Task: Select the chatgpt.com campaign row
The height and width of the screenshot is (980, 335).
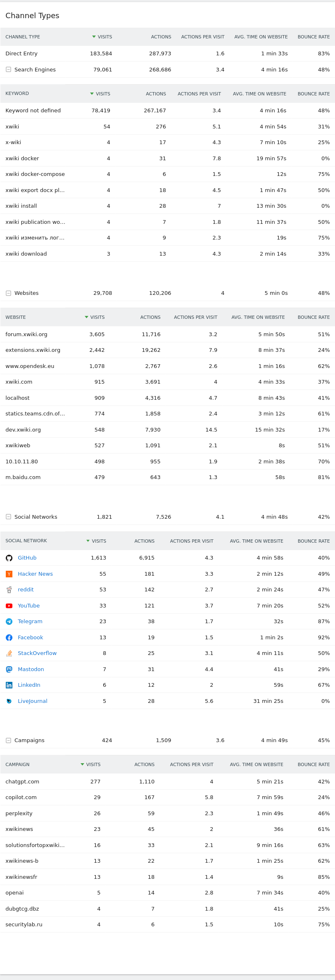Action: 22,782
